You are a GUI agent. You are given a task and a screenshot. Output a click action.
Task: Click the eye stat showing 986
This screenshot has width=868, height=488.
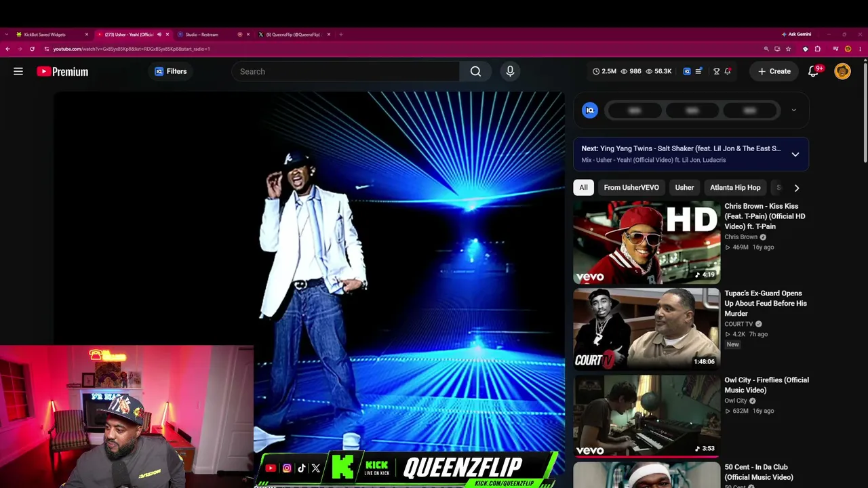(x=631, y=71)
